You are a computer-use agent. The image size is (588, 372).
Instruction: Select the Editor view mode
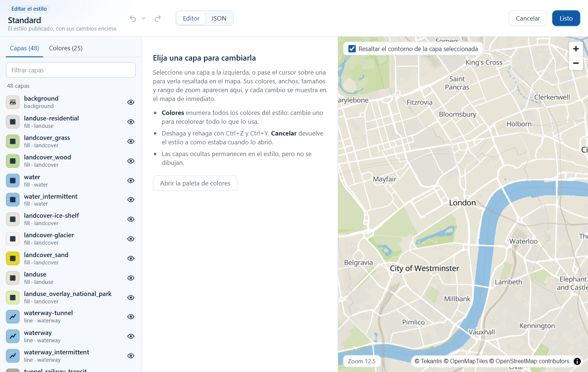191,18
